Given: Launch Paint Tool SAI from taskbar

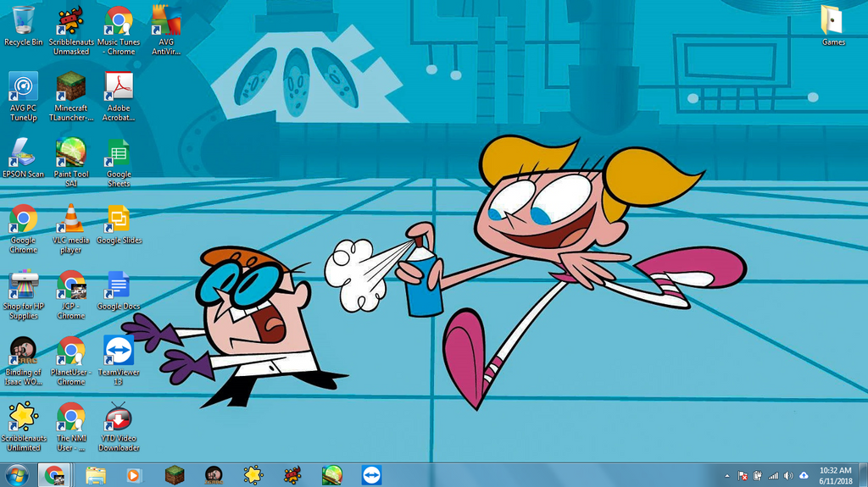Looking at the screenshot, I should [332, 475].
